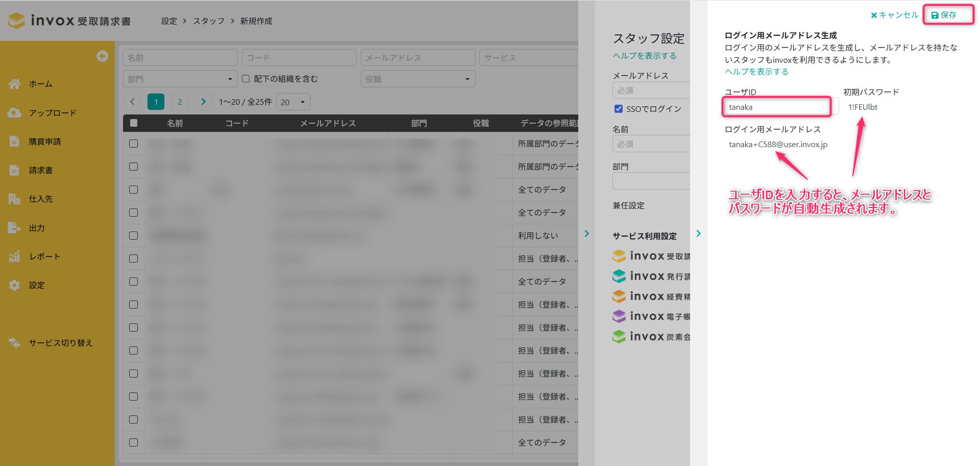Open the 部門 filter dropdown

pyautogui.click(x=180, y=79)
